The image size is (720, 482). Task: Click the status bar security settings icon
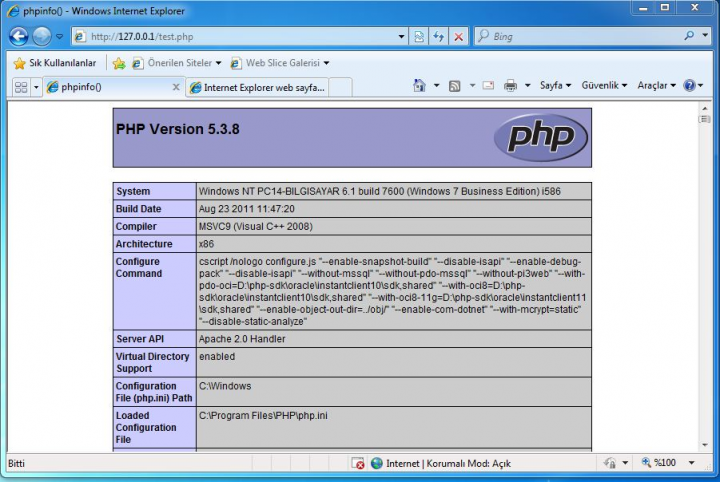click(x=610, y=463)
